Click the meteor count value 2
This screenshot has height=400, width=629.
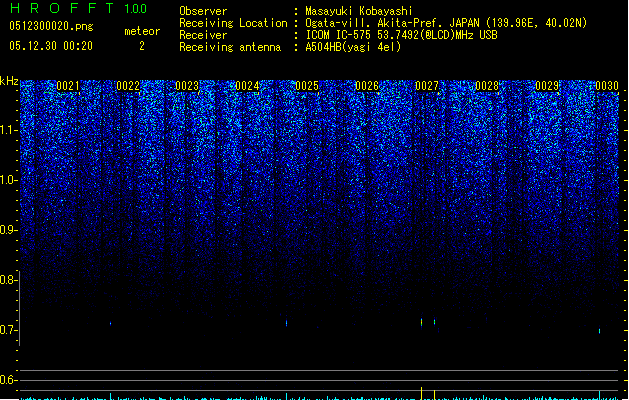click(x=142, y=46)
